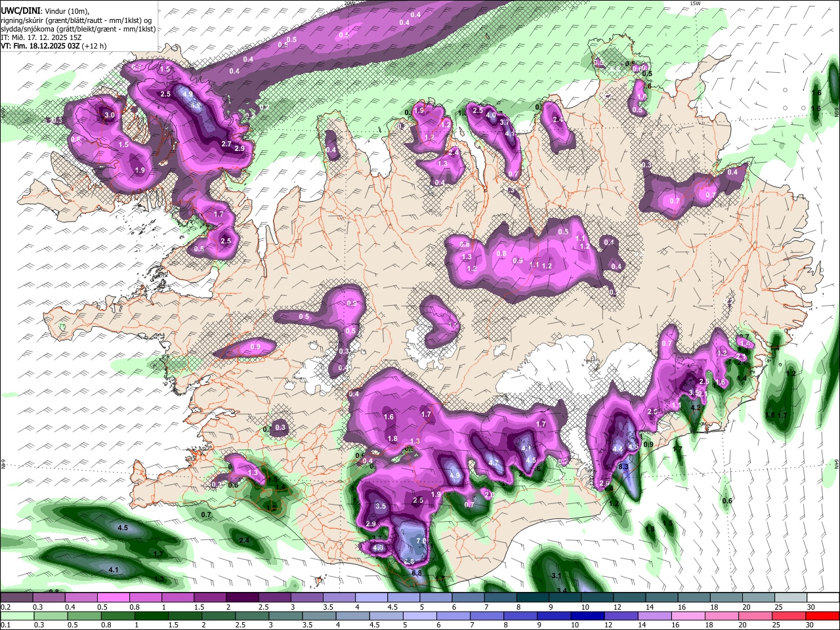The width and height of the screenshot is (840, 630).
Task: Click the dark teal 9 swatch in the snow legend
Action: point(564,598)
